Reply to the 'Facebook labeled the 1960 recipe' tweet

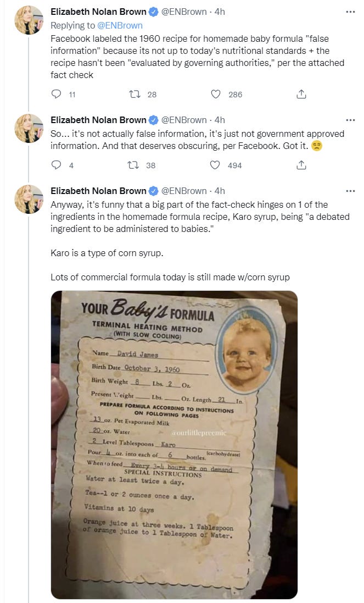click(x=55, y=94)
